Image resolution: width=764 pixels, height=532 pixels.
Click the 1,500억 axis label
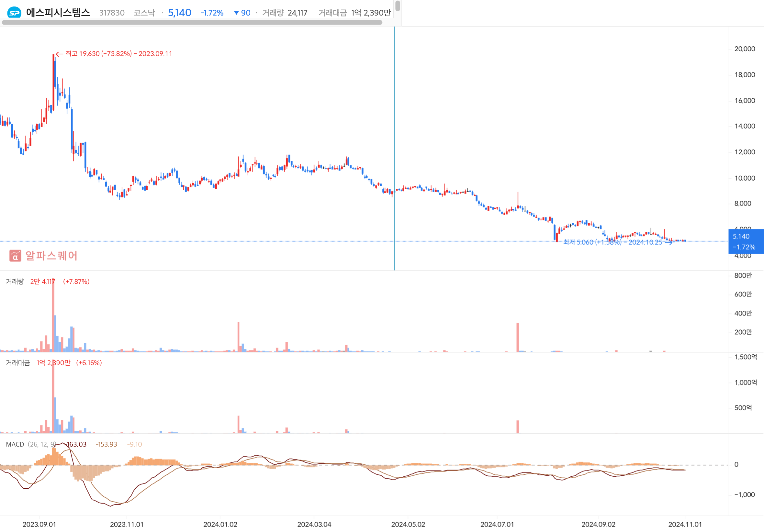point(746,357)
